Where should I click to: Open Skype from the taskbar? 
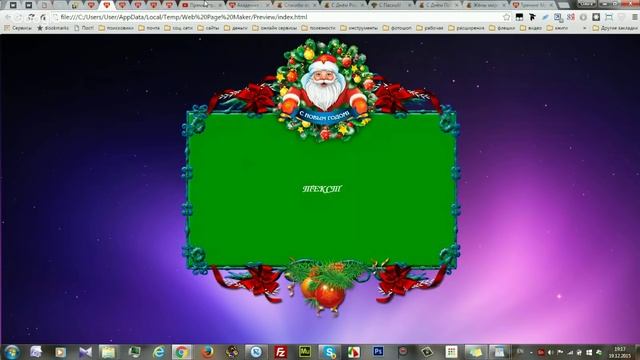pyautogui.click(x=329, y=352)
